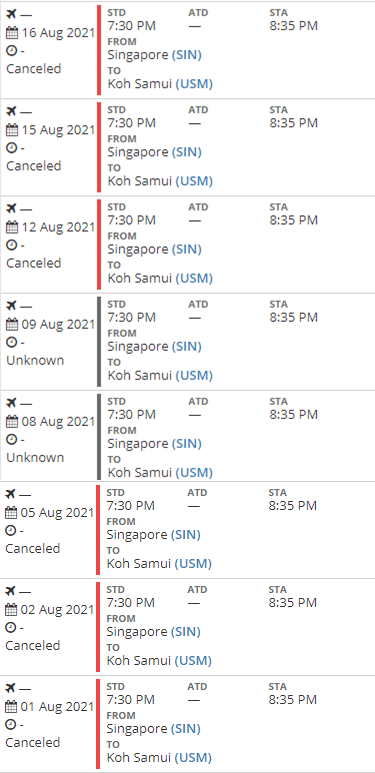This screenshot has height=773, width=375.
Task: Click the clock icon in 12 Aug 2021 row
Action: click(11, 245)
